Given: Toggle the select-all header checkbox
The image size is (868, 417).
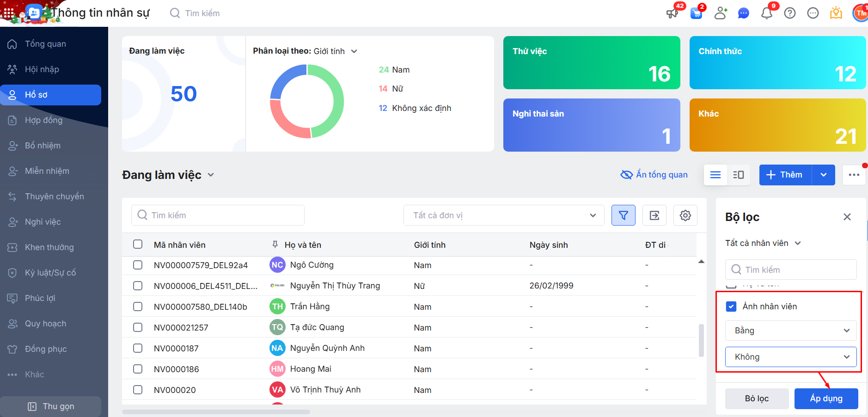Looking at the screenshot, I should tap(138, 244).
